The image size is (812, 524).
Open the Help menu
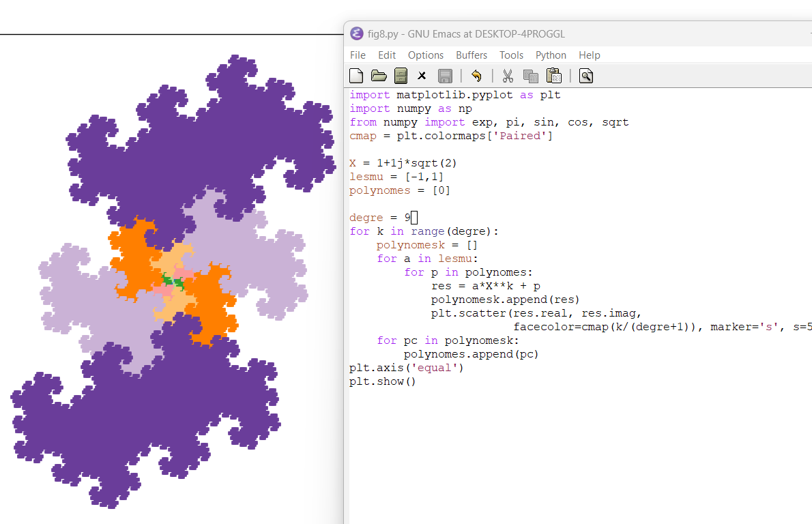point(589,55)
